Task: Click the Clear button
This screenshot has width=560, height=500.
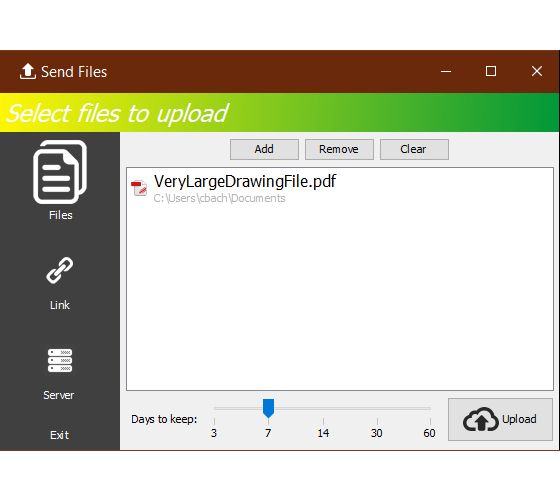Action: click(414, 149)
